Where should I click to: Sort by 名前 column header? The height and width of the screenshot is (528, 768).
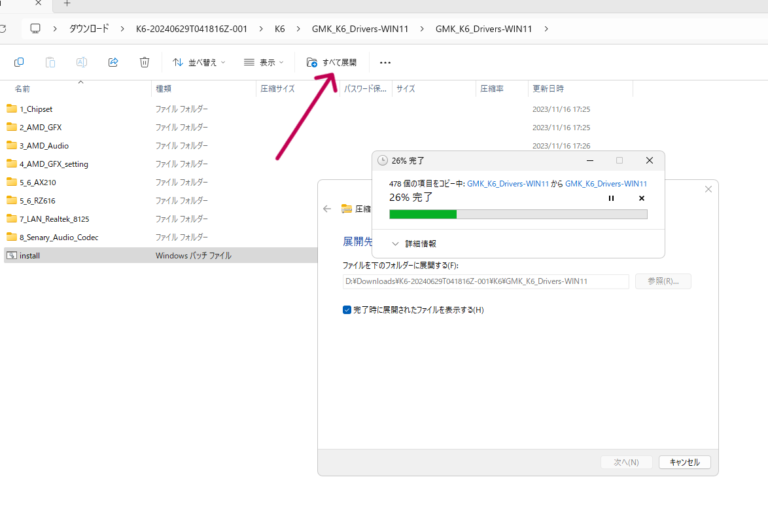[22, 89]
